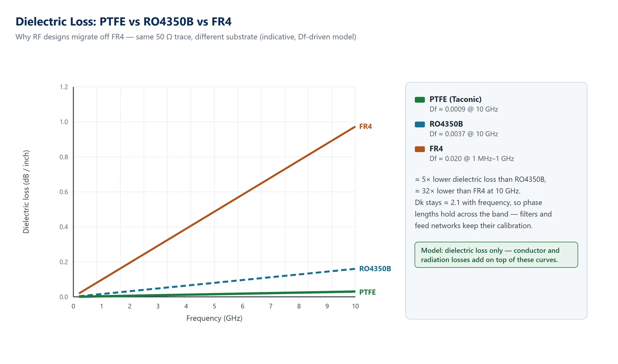Click the x-axis tick label 10

tap(355, 306)
